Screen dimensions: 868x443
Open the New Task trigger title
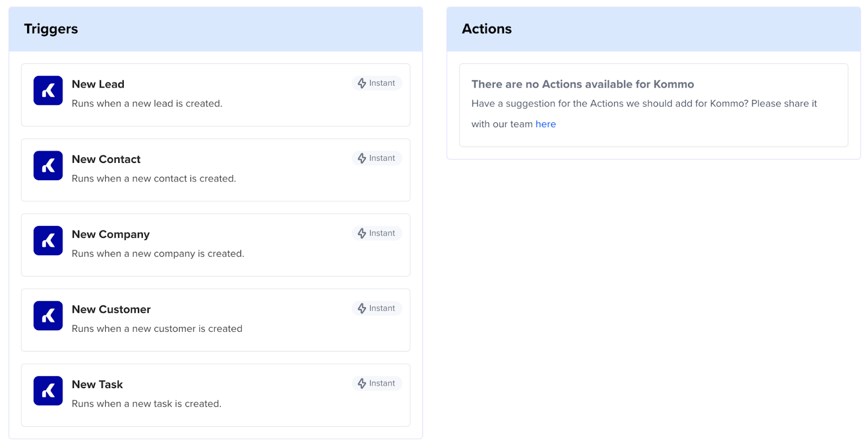coord(97,384)
